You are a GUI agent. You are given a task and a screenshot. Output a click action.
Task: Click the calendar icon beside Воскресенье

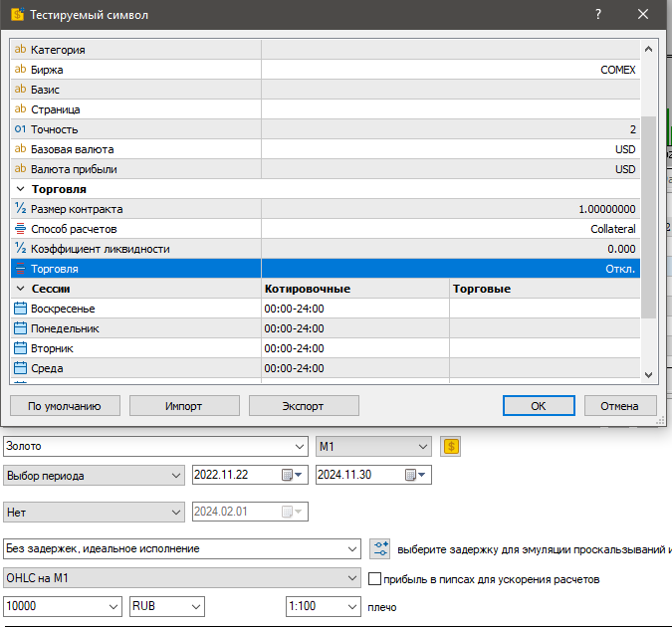20,309
